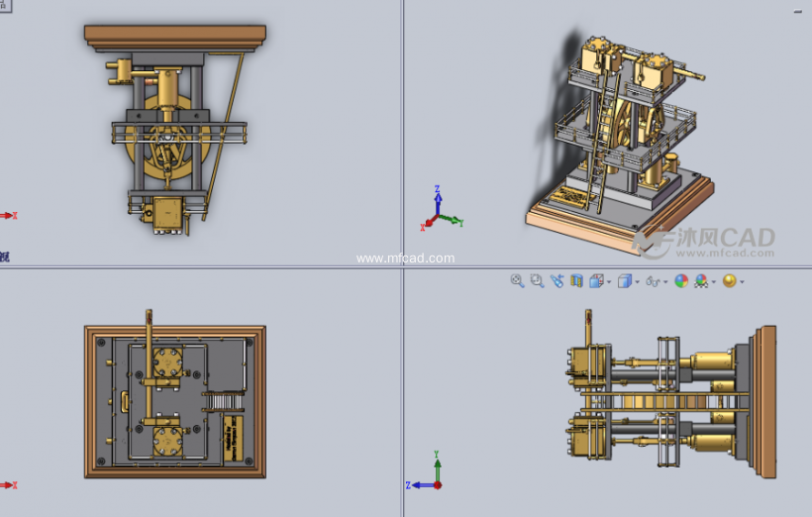The height and width of the screenshot is (517, 812).
Task: Open Edit Appearance color ball
Action: [681, 281]
